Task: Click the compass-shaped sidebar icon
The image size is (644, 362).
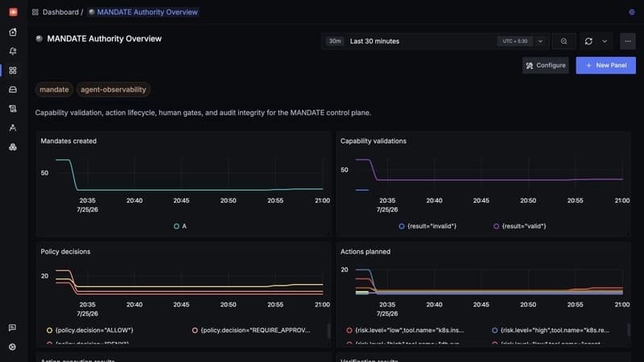Action: pyautogui.click(x=13, y=128)
